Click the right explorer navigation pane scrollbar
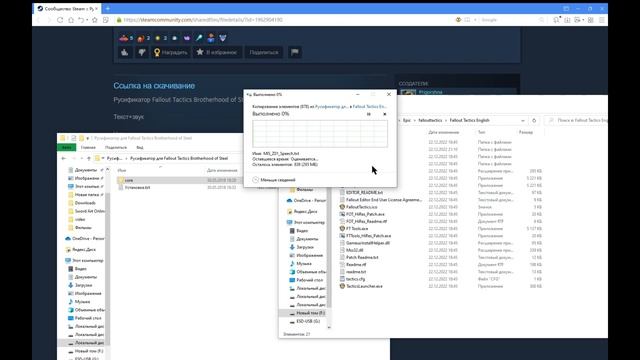The height and width of the screenshot is (360, 640). point(329,249)
